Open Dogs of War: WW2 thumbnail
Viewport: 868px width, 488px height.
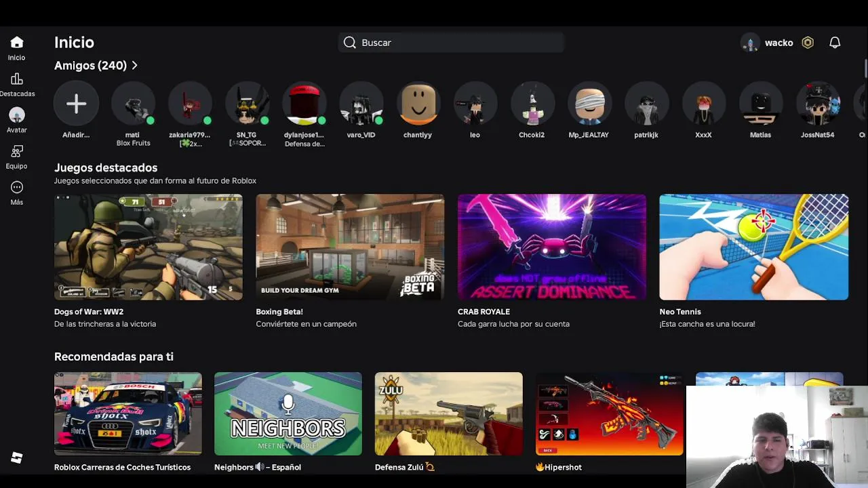(x=149, y=247)
